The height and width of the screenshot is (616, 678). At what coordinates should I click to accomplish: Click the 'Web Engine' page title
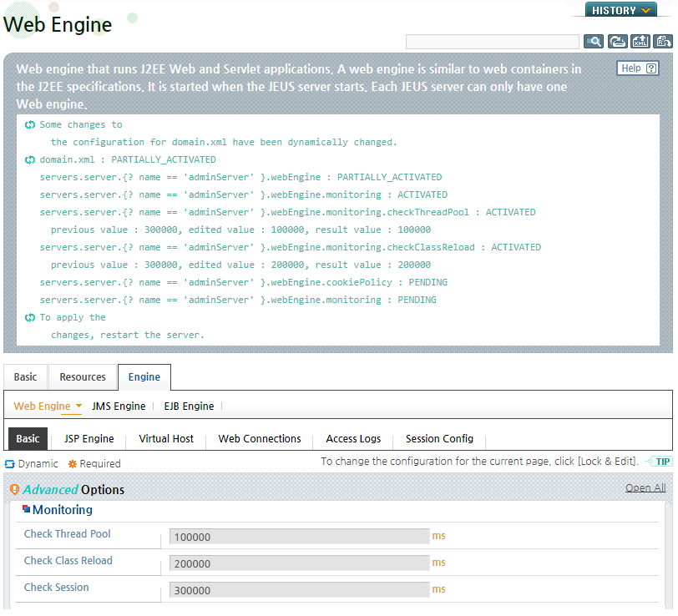58,25
